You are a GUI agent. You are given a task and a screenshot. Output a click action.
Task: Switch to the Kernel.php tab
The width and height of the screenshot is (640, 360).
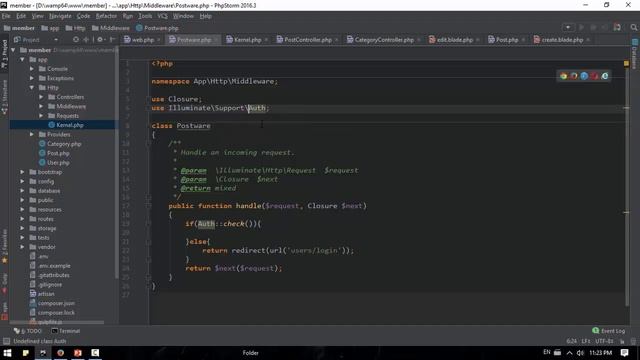(x=247, y=40)
